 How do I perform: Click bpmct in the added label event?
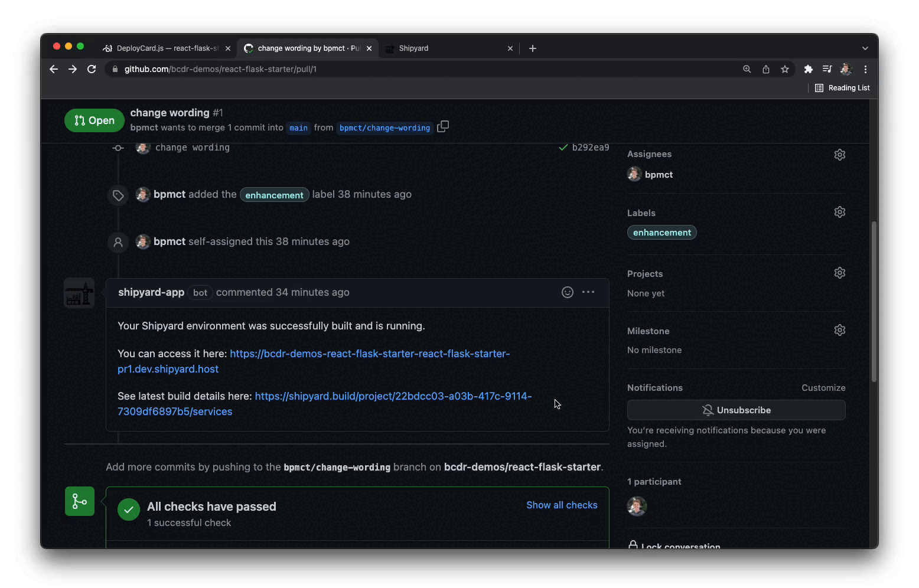170,194
